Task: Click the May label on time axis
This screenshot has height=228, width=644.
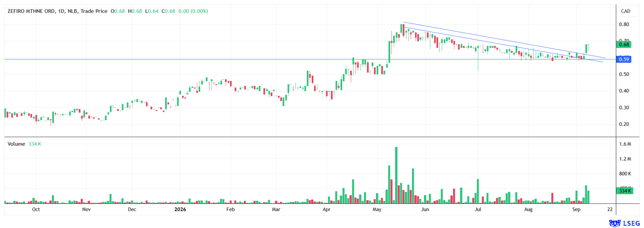Action: [377, 209]
